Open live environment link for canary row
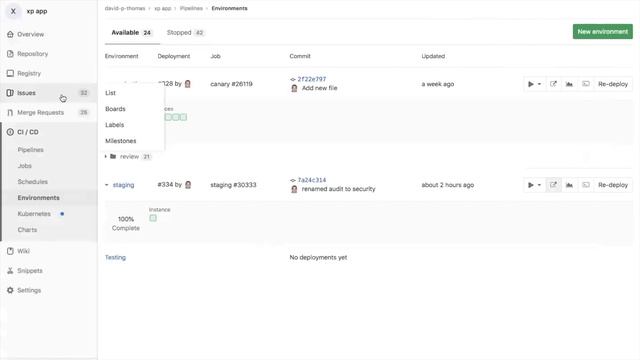Image resolution: width=640 pixels, height=360 pixels. tap(553, 84)
